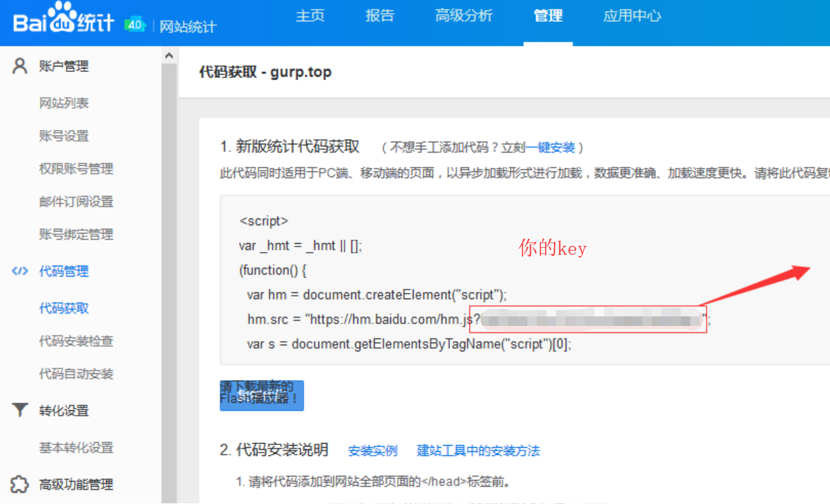Click the hm.src URL code line

click(479, 320)
